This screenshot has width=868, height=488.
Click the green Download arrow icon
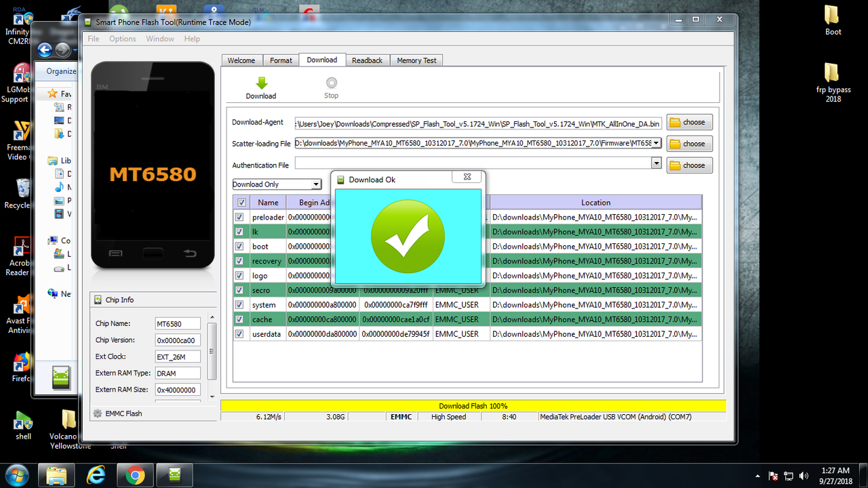261,83
